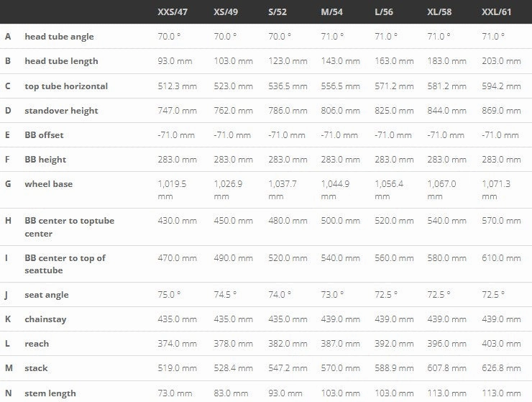Select the chainstay row label
The width and height of the screenshot is (532, 402).
click(45, 319)
